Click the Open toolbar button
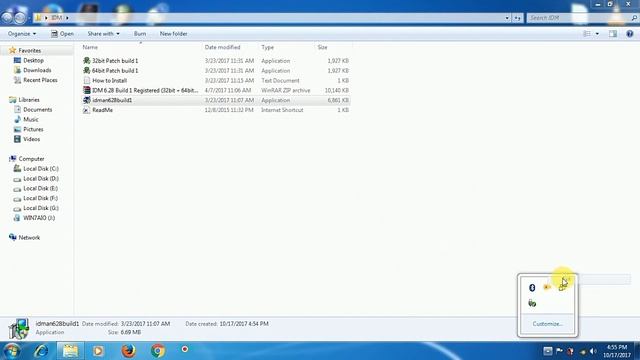The image size is (640, 360). click(x=62, y=34)
